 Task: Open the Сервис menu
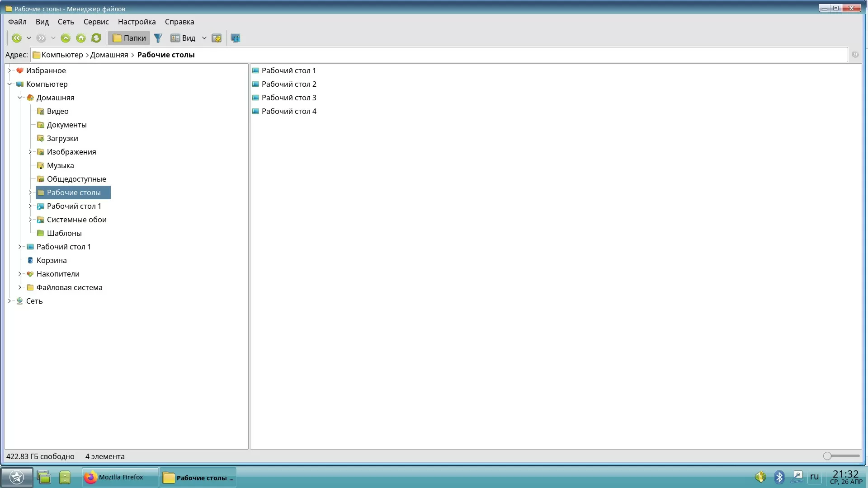[x=96, y=22]
